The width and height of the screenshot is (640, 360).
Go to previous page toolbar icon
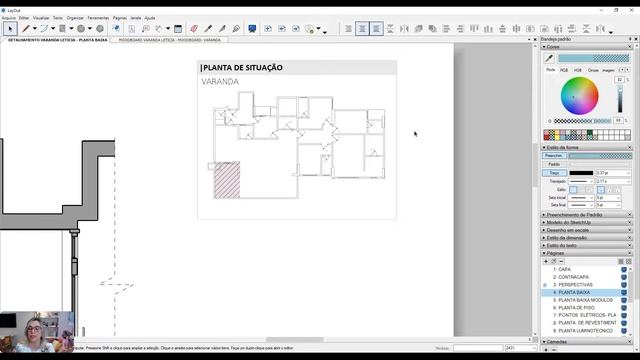point(282,29)
